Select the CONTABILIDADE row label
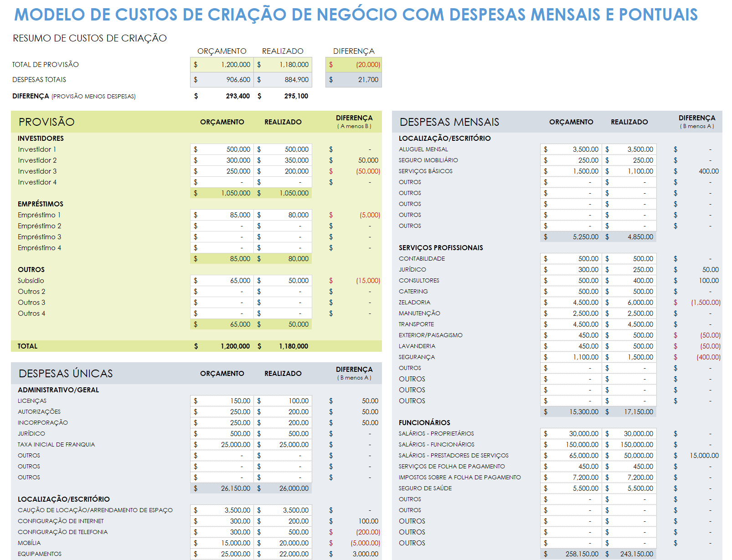This screenshot has width=732, height=560. [x=422, y=259]
